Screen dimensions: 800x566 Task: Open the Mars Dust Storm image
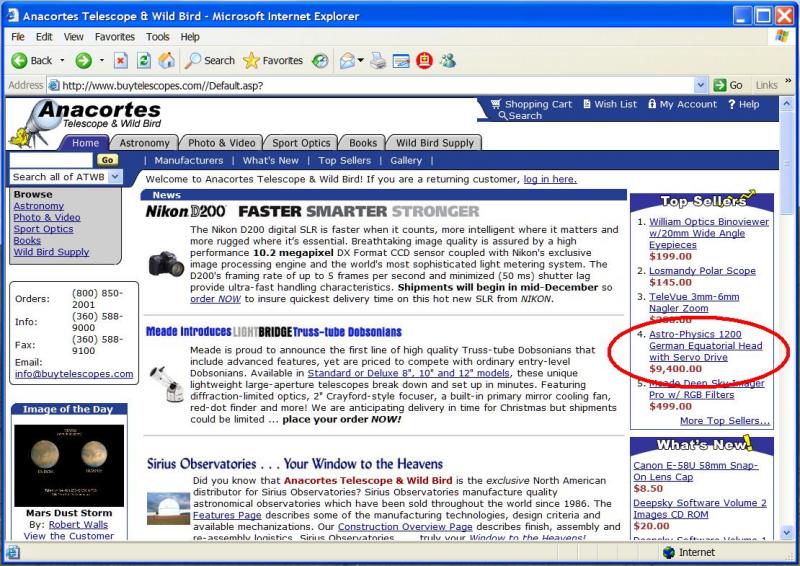pos(69,465)
